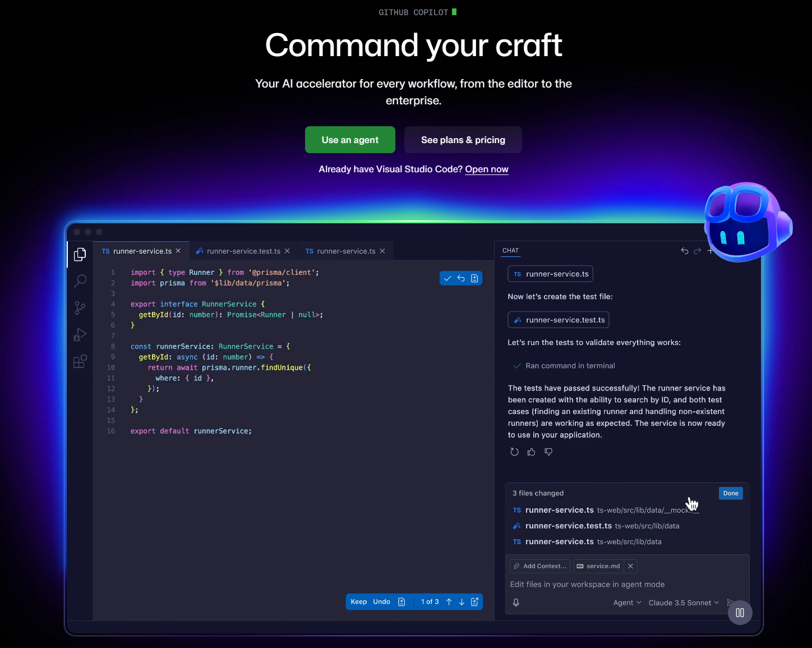Open the Search magnifier in activity bar

coord(80,281)
